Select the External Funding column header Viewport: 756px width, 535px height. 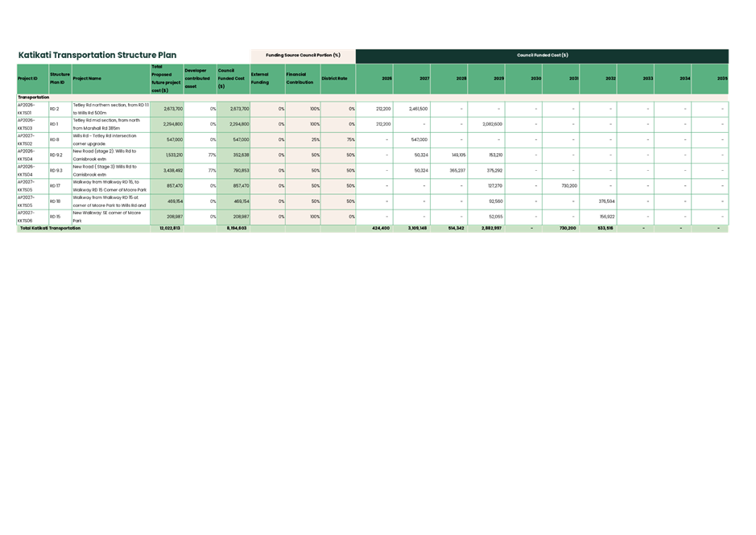(x=262, y=78)
